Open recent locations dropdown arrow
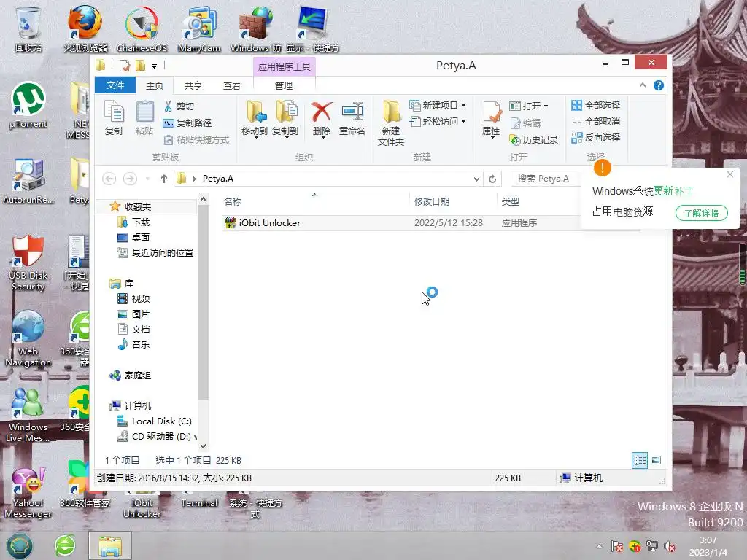 tap(147, 179)
